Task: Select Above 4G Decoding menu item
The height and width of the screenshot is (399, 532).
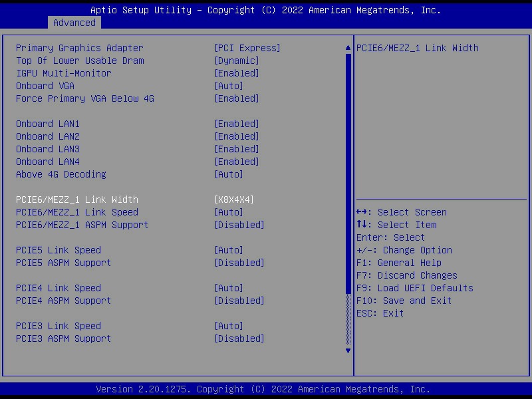Action: click(61, 174)
